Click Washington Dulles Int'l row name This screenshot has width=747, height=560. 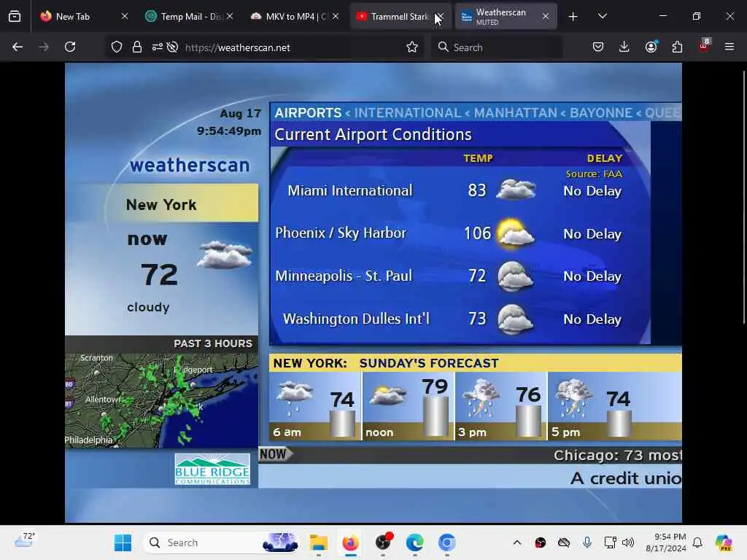(356, 319)
